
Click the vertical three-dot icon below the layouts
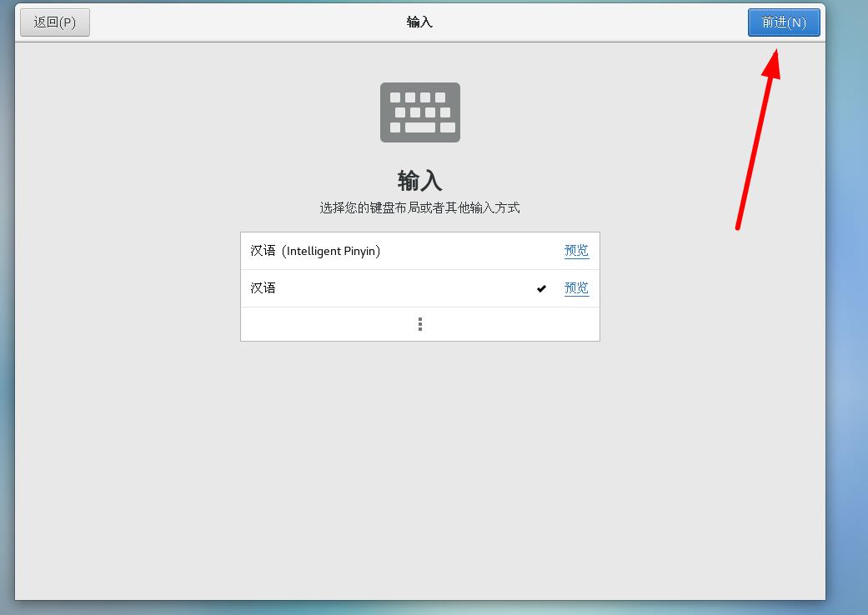419,323
